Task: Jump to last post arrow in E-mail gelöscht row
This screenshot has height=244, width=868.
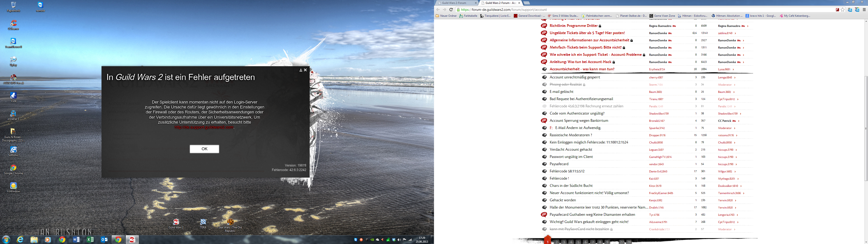Action: point(734,92)
